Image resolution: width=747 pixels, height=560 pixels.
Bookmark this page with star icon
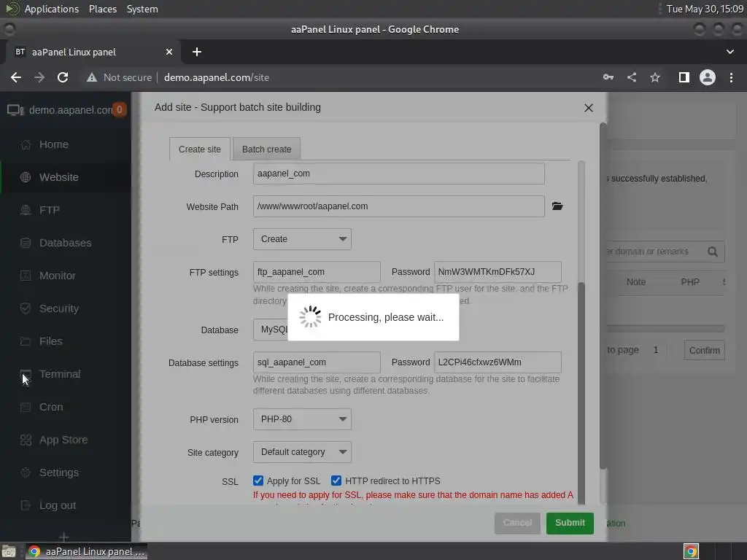(655, 77)
